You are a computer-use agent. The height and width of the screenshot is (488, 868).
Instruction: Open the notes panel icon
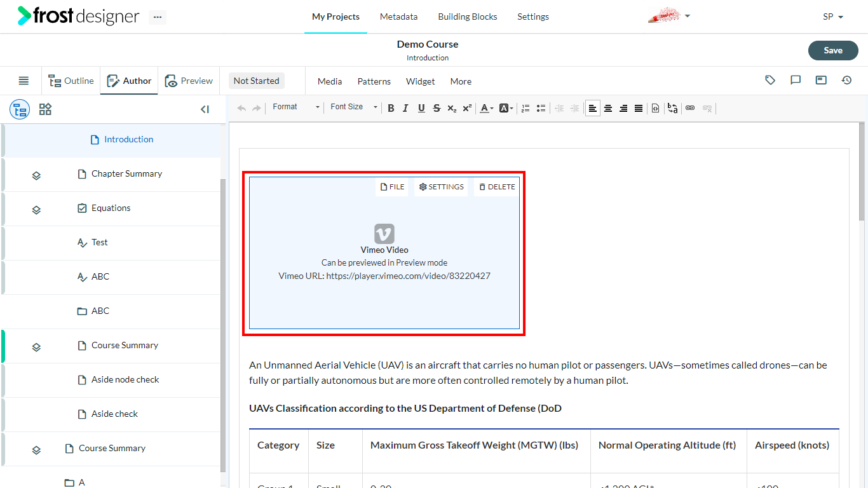[821, 80]
